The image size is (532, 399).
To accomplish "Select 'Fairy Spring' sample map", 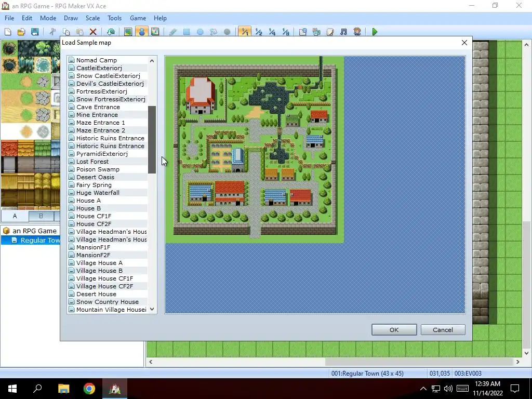I will (94, 185).
